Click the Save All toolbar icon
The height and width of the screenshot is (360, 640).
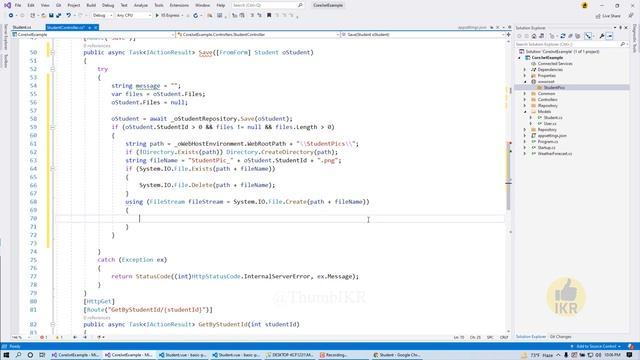click(58, 16)
